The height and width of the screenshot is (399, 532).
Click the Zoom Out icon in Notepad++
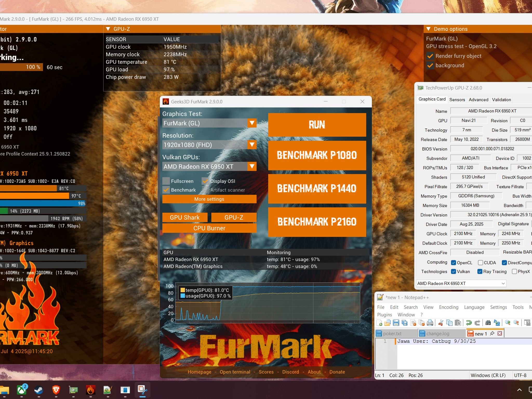point(516,323)
